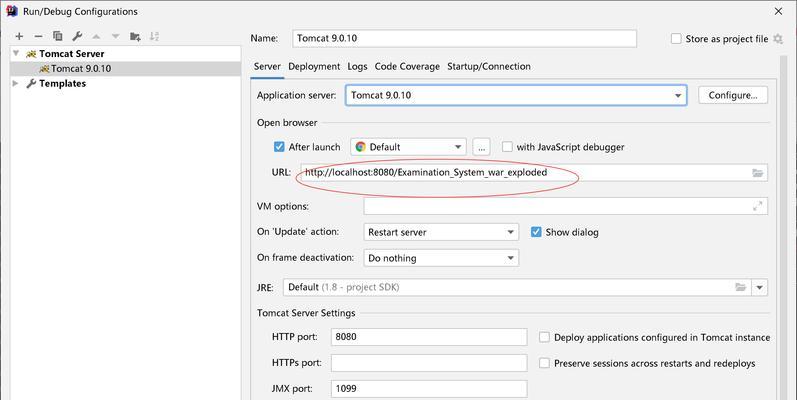797x400 pixels.
Task: Switch to the Deployment tab
Action: tap(314, 67)
